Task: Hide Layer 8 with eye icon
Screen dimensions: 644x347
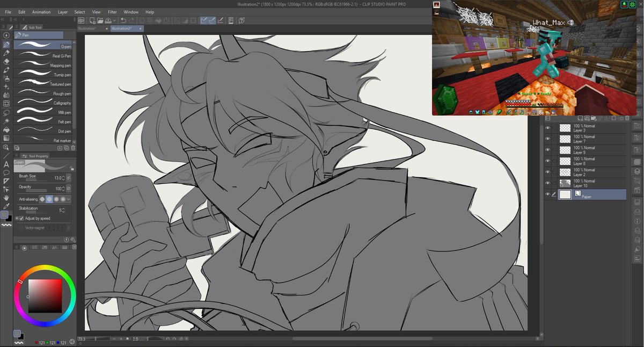Action: (x=548, y=161)
